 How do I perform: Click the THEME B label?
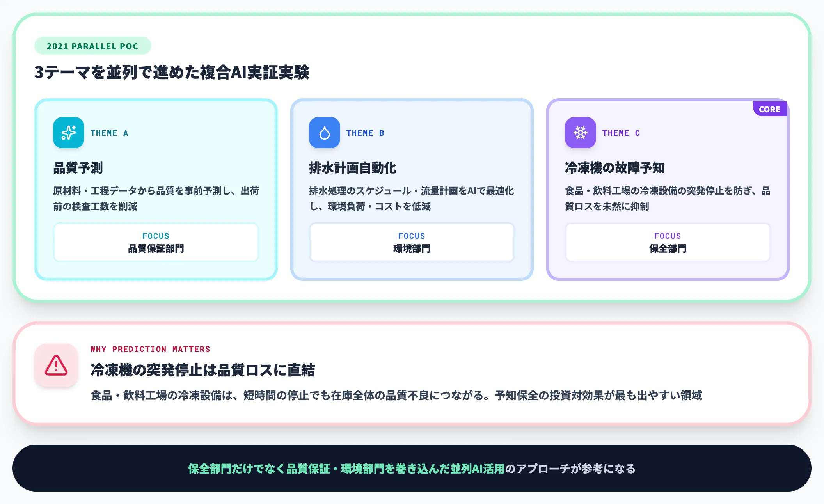pyautogui.click(x=365, y=133)
